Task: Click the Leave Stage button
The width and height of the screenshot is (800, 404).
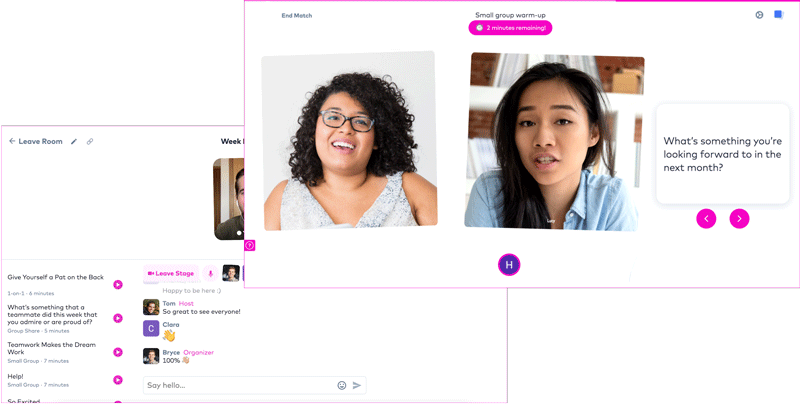Action: click(170, 274)
